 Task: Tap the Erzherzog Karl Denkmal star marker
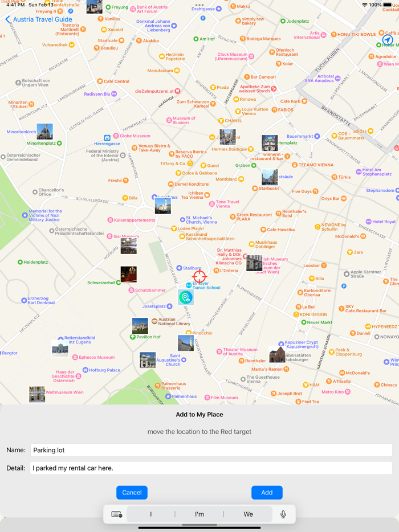24,300
